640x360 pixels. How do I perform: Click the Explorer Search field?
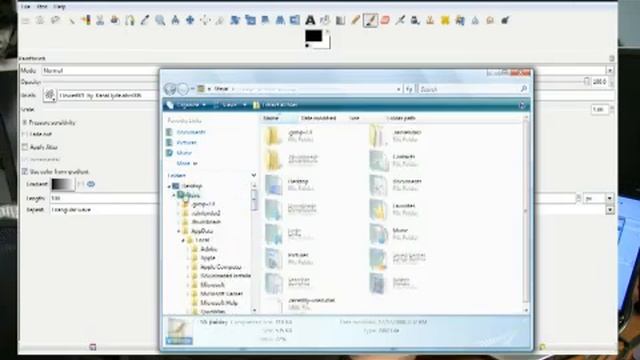473,89
